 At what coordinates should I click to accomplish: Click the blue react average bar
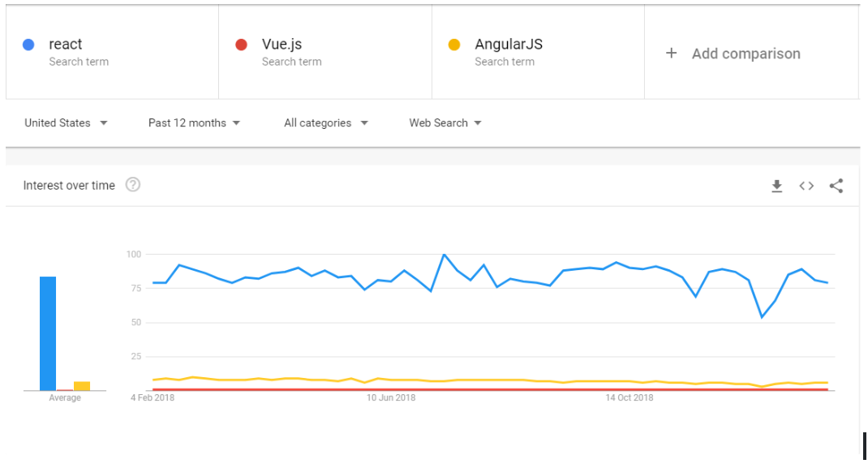coord(48,333)
